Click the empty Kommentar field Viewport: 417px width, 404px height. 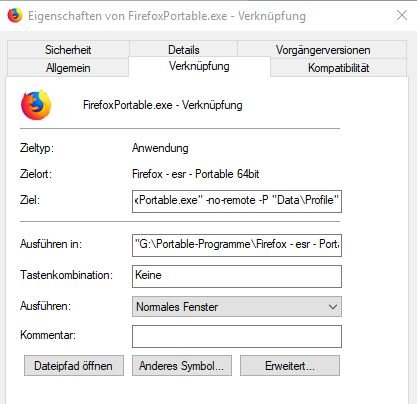(x=237, y=336)
